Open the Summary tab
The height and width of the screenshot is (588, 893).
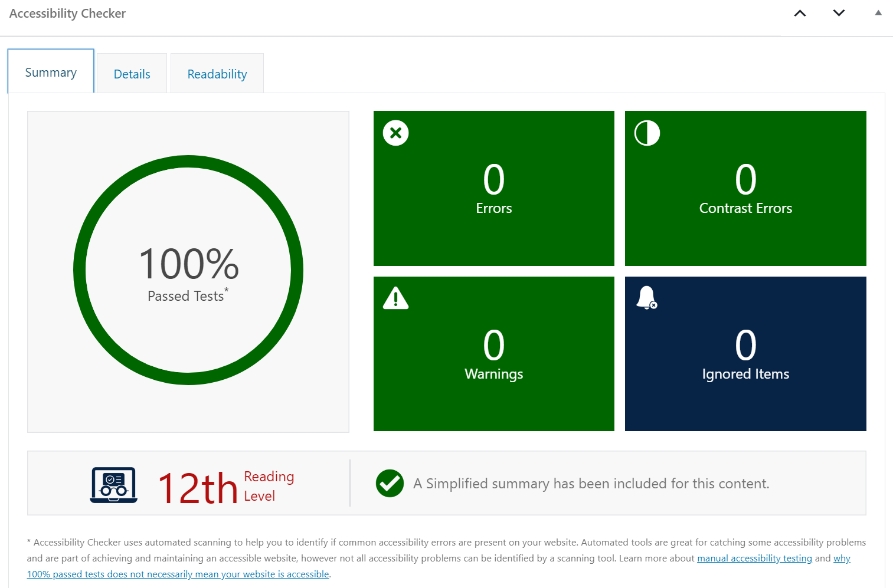click(51, 71)
